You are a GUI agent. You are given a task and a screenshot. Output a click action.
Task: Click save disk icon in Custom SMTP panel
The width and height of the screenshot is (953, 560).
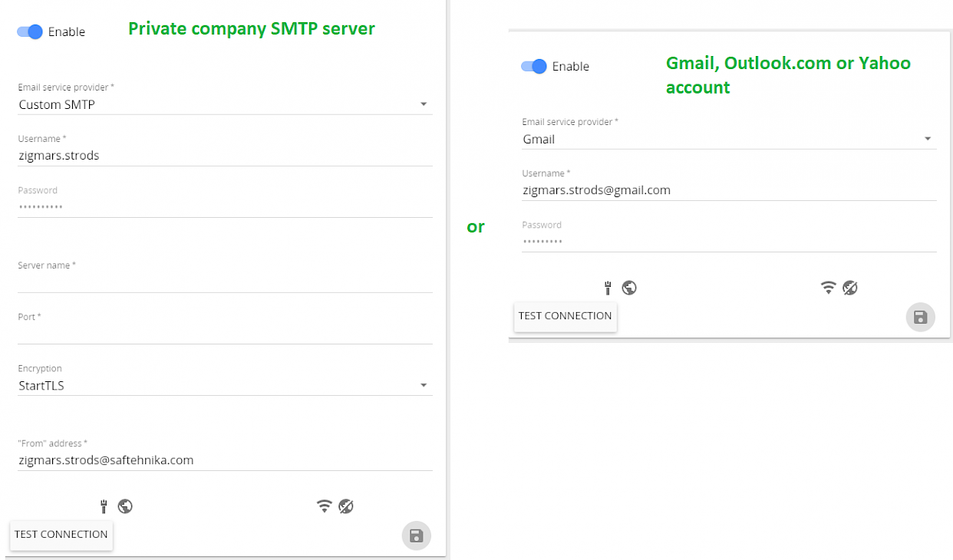click(417, 535)
